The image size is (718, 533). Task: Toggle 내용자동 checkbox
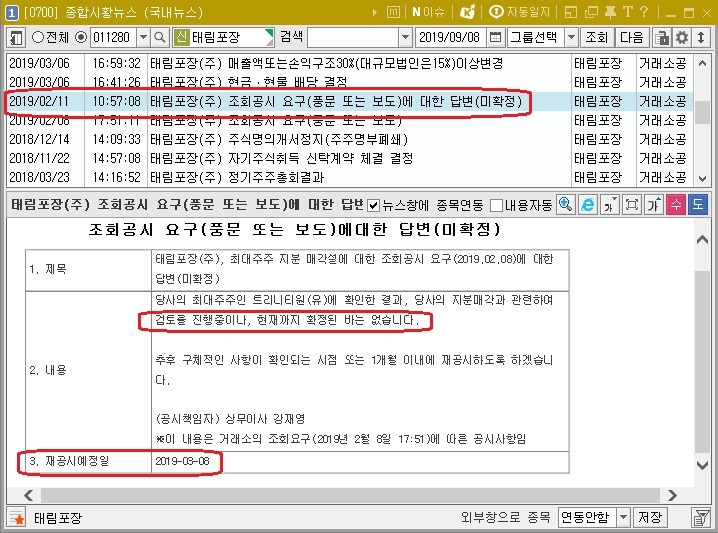pyautogui.click(x=496, y=206)
